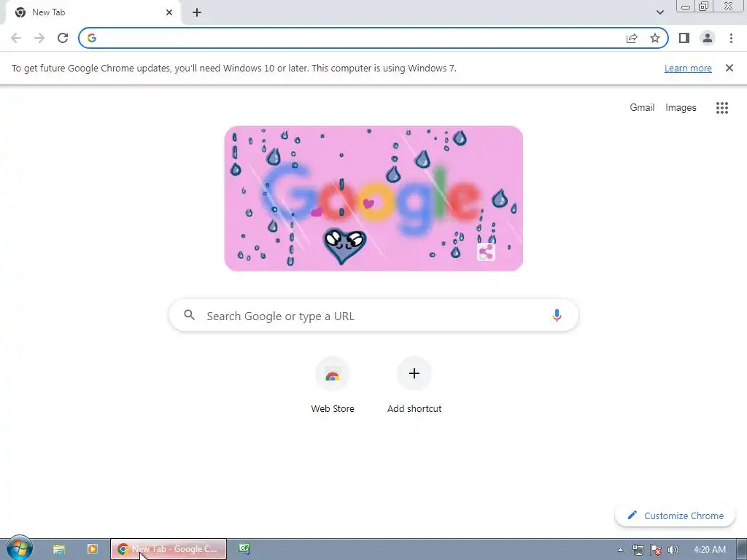Open the Web Store shortcut

[x=333, y=385]
